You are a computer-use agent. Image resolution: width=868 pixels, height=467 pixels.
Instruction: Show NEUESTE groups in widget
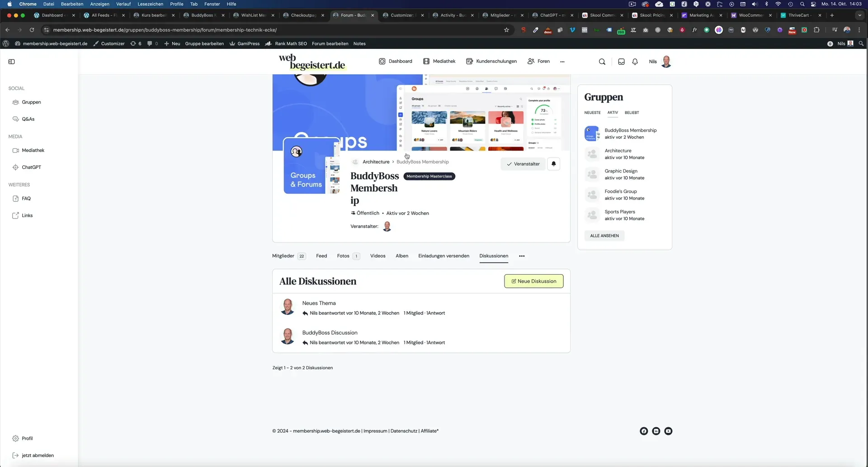[592, 113]
